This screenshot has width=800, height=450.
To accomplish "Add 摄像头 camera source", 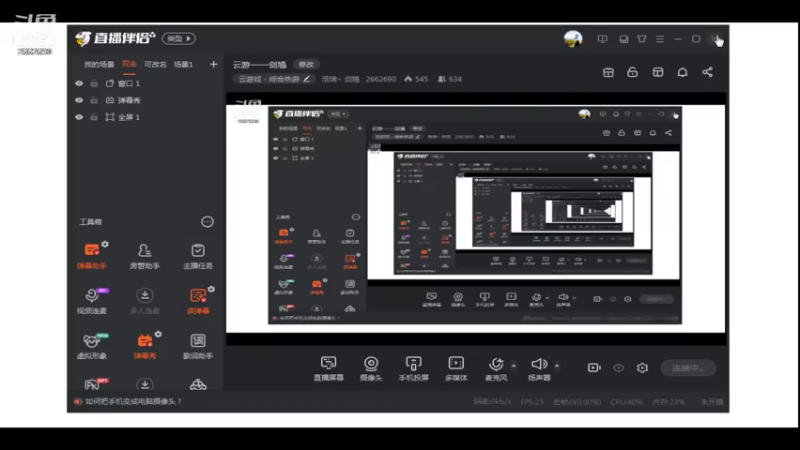I will click(x=371, y=368).
